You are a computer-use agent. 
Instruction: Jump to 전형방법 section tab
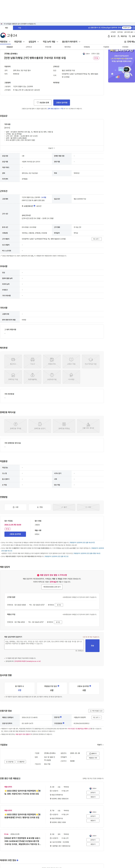tap(87, 47)
